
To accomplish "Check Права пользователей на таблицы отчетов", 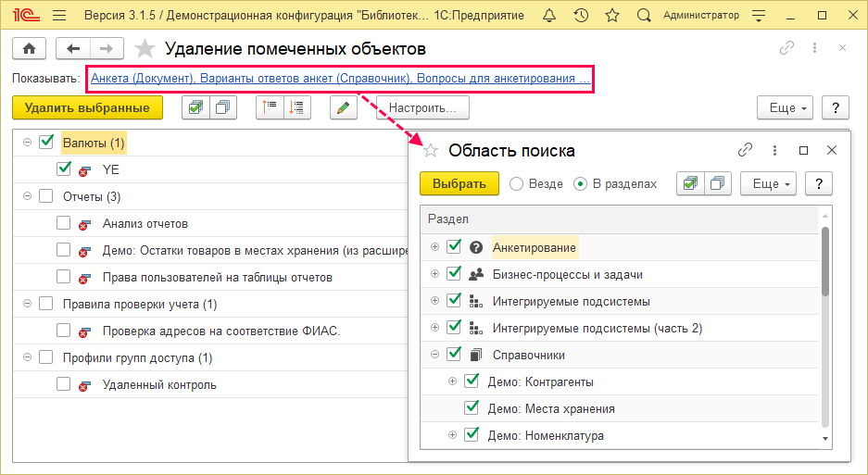I will pos(64,276).
